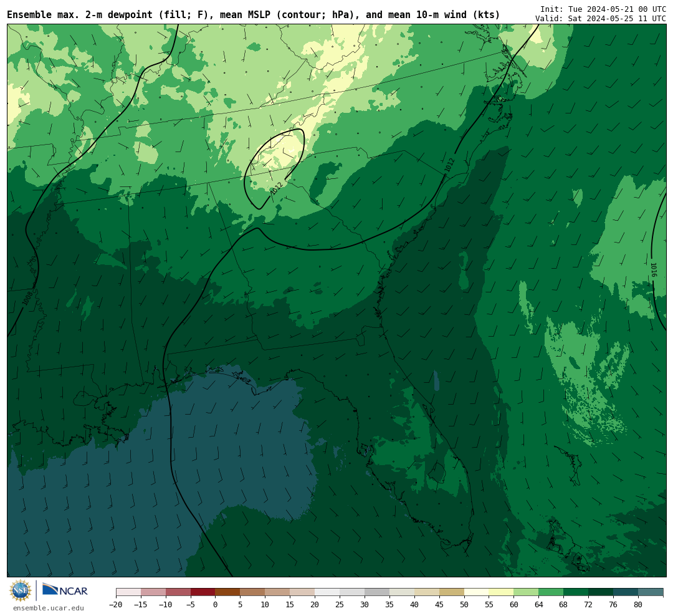Pick the -15 to -10 pink swatch

coord(153,592)
